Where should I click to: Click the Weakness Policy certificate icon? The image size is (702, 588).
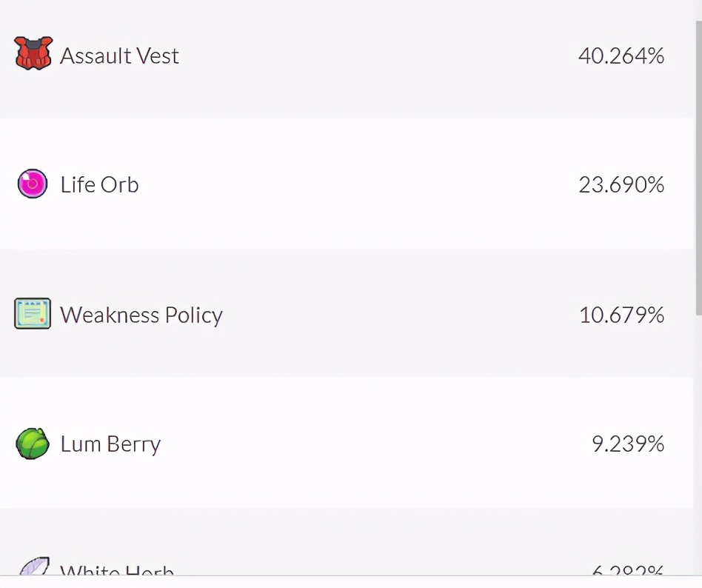point(33,314)
